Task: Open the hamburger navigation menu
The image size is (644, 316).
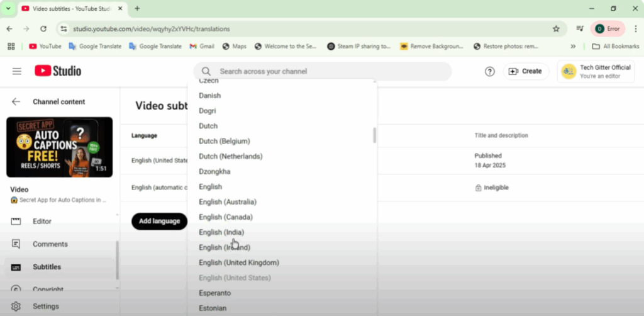Action: [17, 71]
